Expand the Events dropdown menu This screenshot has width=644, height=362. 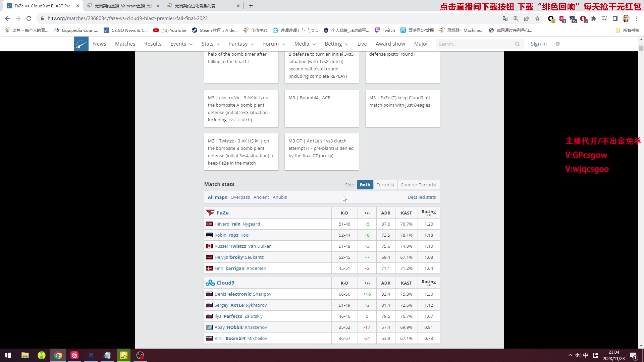(x=181, y=44)
